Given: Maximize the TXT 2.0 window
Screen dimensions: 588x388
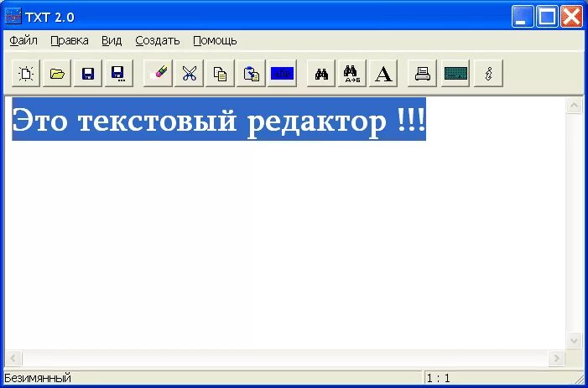Looking at the screenshot, I should coord(547,17).
